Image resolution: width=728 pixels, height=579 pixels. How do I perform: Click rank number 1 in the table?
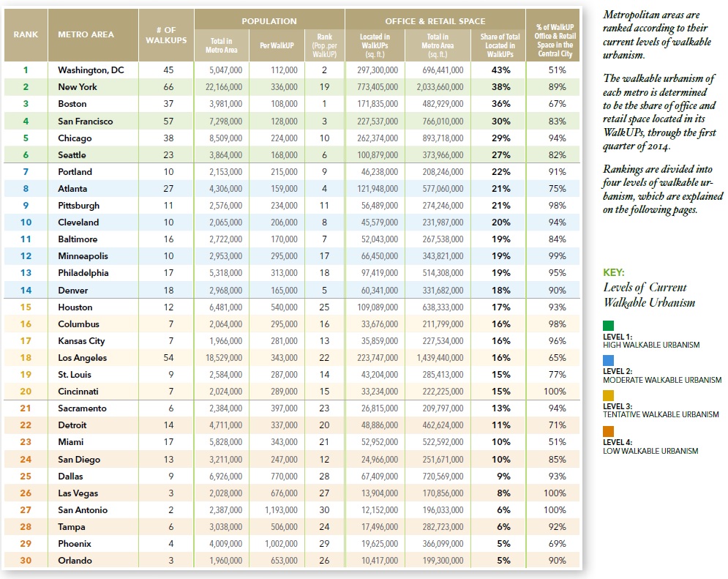pos(26,70)
